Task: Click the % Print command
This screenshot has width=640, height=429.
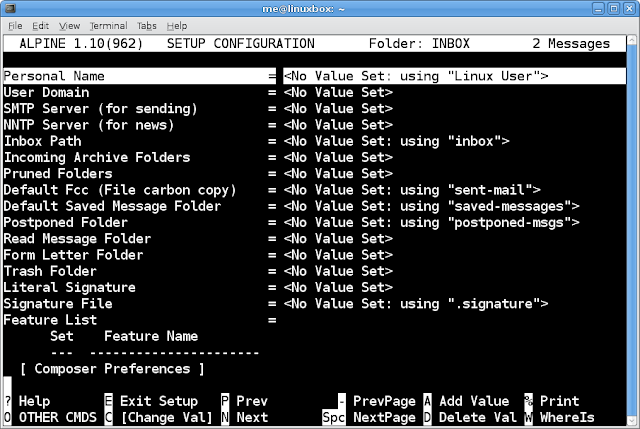Action: (552, 401)
